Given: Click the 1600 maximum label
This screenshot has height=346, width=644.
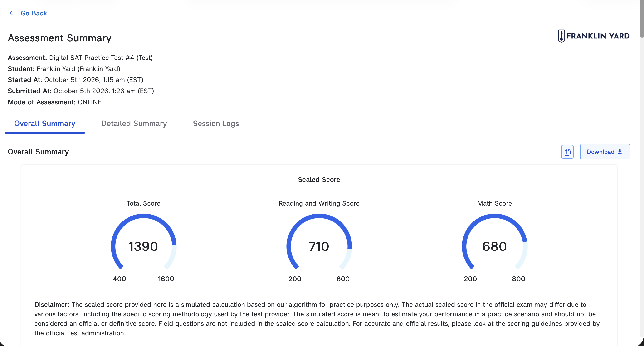Looking at the screenshot, I should click(x=166, y=279).
